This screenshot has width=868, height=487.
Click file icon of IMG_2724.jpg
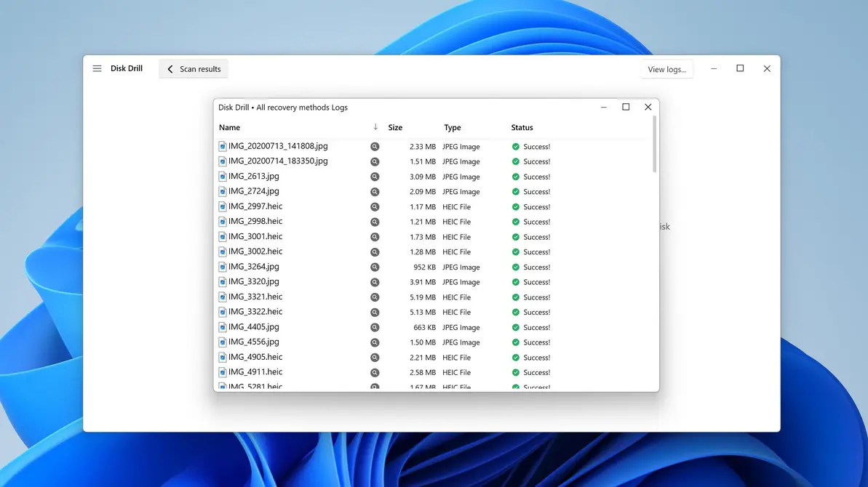[223, 192]
